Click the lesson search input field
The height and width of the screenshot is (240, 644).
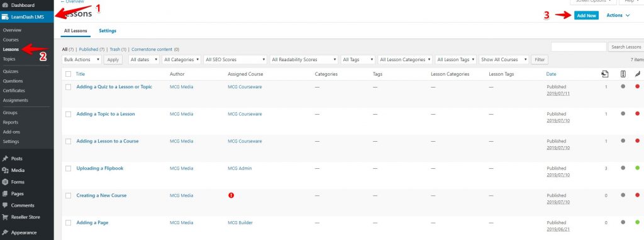pyautogui.click(x=579, y=47)
